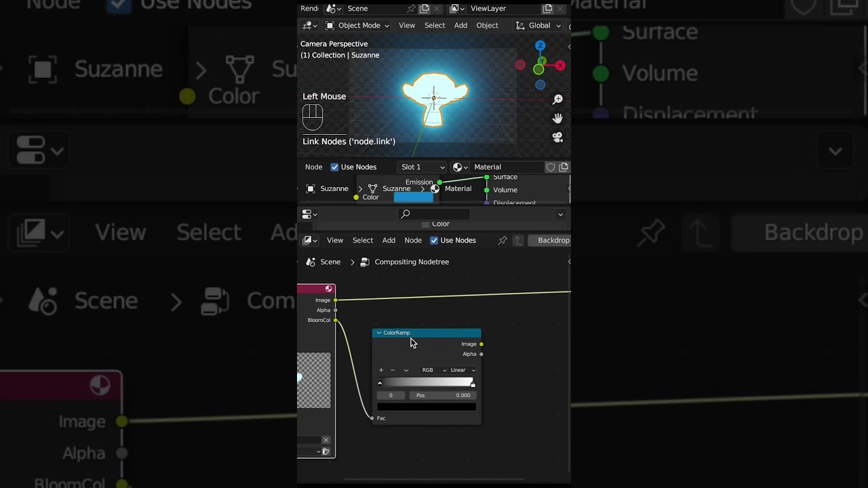Click the properties search field
This screenshot has width=868, height=488.
(x=435, y=214)
